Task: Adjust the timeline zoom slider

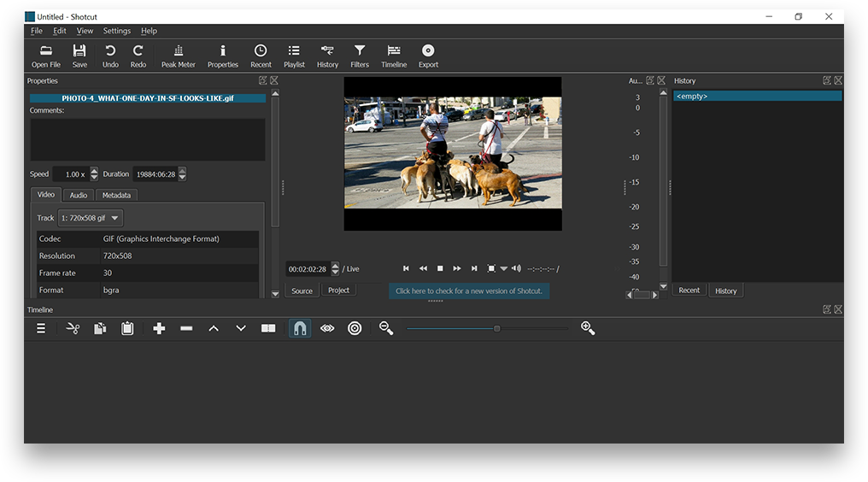Action: pyautogui.click(x=496, y=328)
